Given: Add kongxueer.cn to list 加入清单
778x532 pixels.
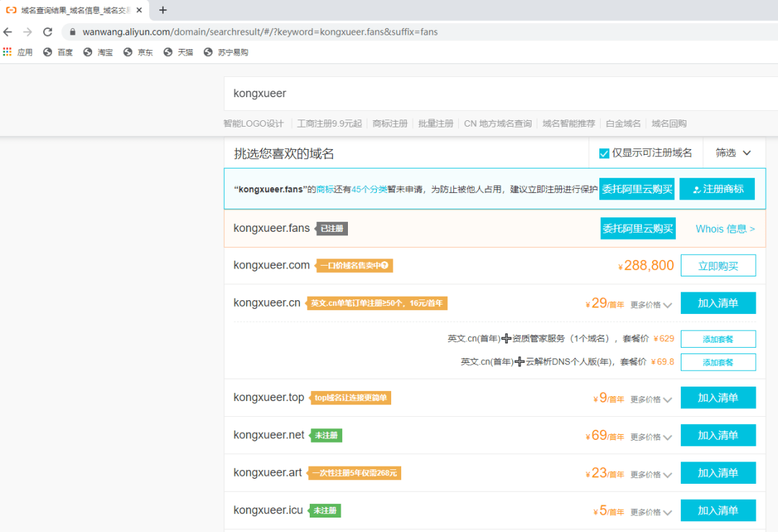Looking at the screenshot, I should (718, 303).
